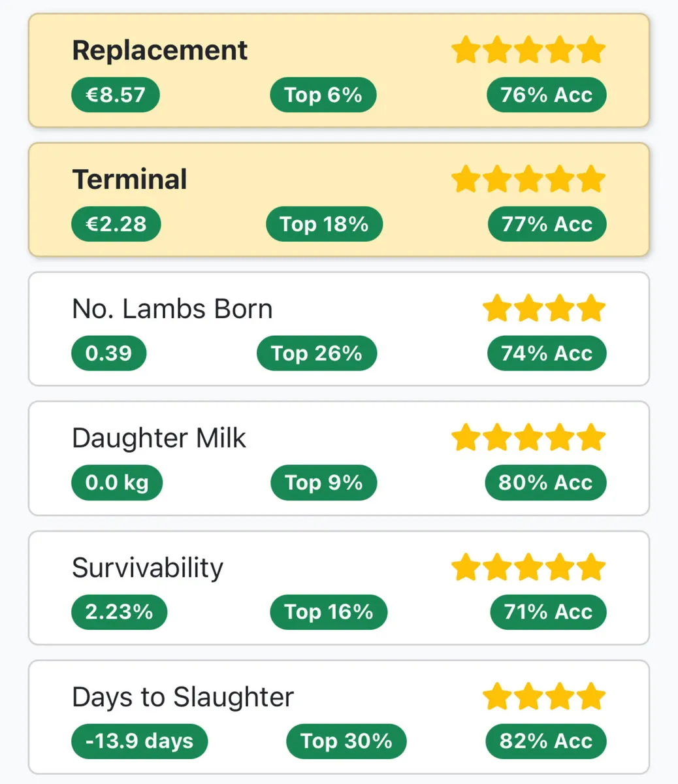Select the 0.0 kg milk badge

click(x=117, y=483)
